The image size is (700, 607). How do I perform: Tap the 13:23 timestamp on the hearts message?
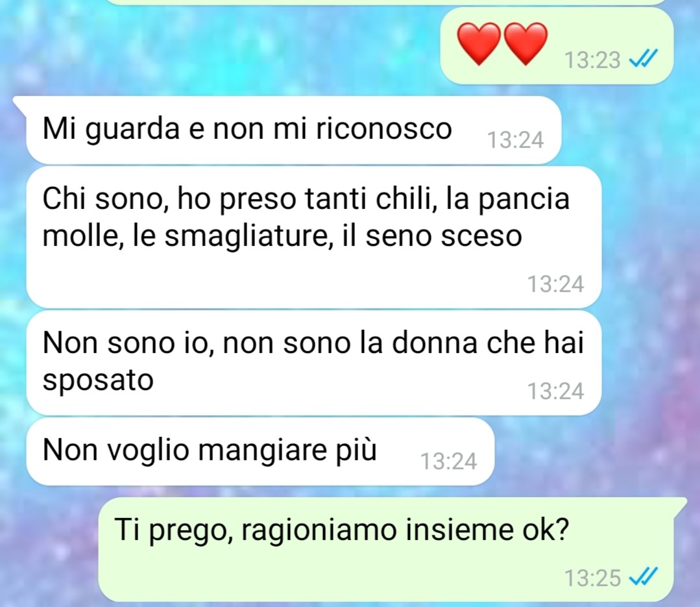(592, 60)
